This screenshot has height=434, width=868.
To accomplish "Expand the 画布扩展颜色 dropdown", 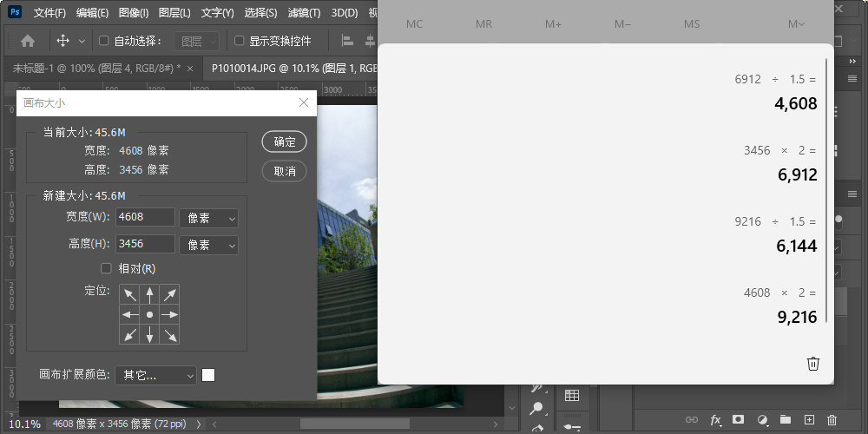I will 156,375.
